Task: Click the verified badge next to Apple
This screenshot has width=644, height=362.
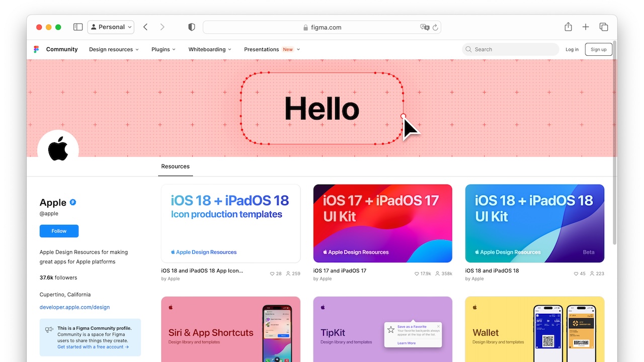Action: click(73, 202)
